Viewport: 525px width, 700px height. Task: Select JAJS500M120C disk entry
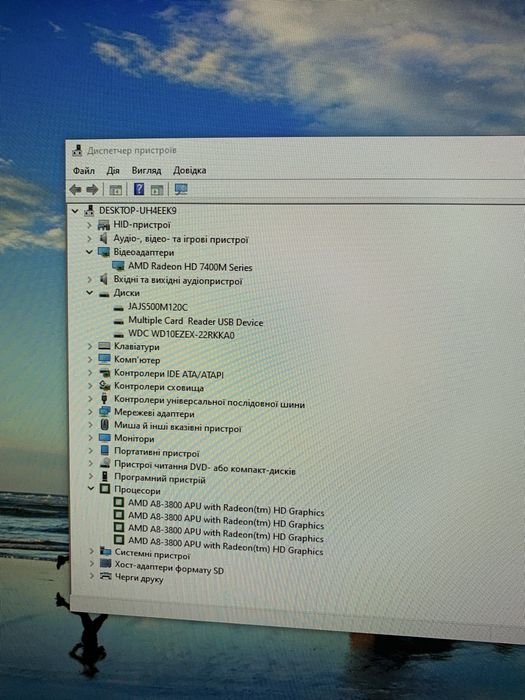click(158, 307)
